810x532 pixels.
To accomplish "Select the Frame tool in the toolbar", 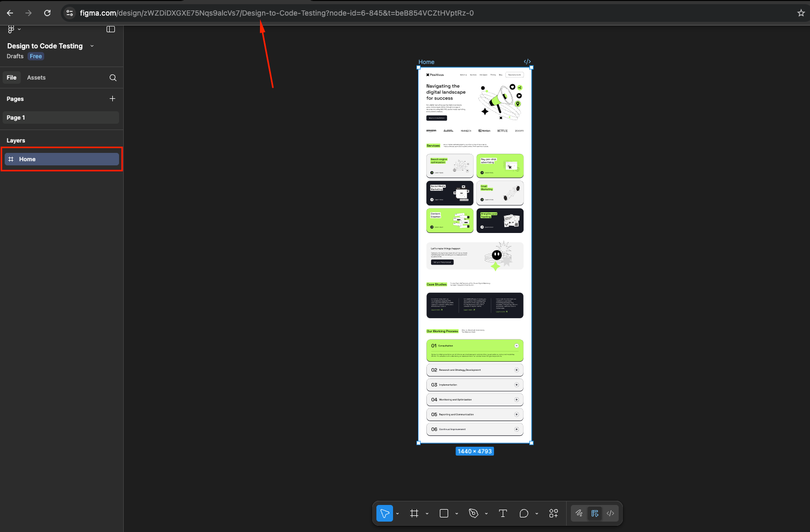I will (x=414, y=513).
